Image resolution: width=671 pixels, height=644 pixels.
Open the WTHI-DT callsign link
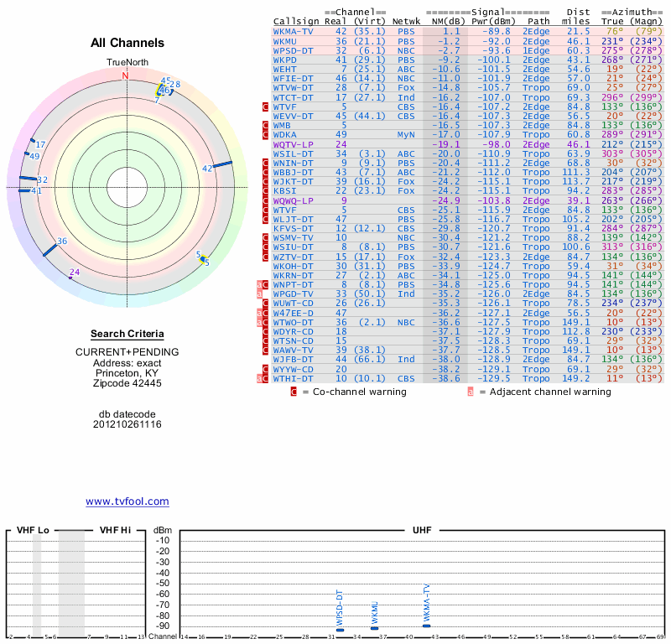294,379
